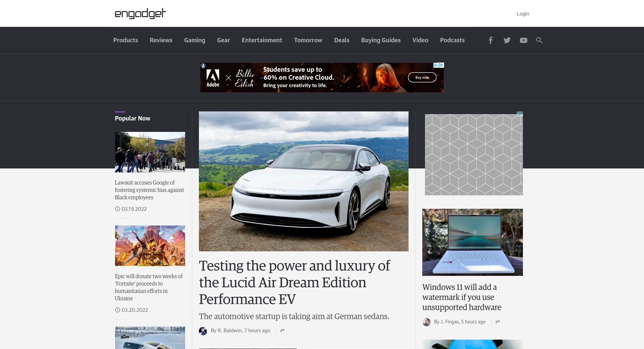This screenshot has width=644, height=349.
Task: Click author name J. Fingas
Action: (x=449, y=322)
